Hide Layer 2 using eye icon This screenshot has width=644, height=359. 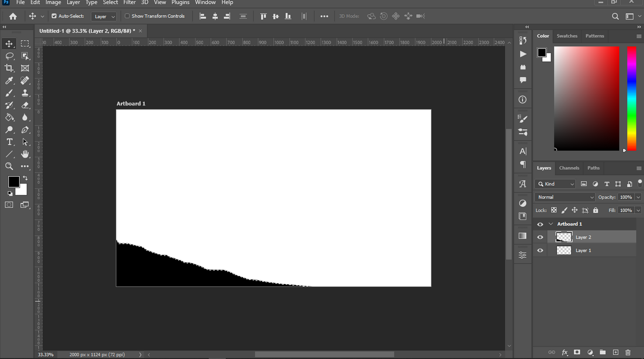[x=540, y=237]
